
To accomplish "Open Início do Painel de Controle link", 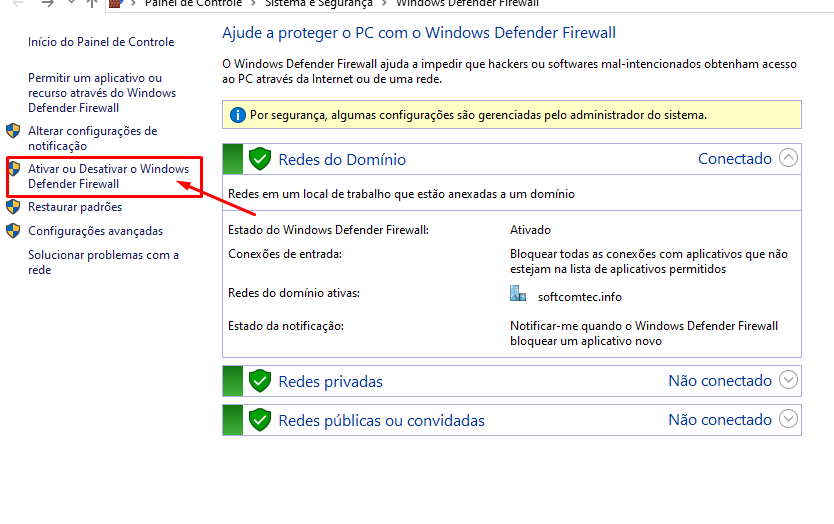I will point(101,42).
